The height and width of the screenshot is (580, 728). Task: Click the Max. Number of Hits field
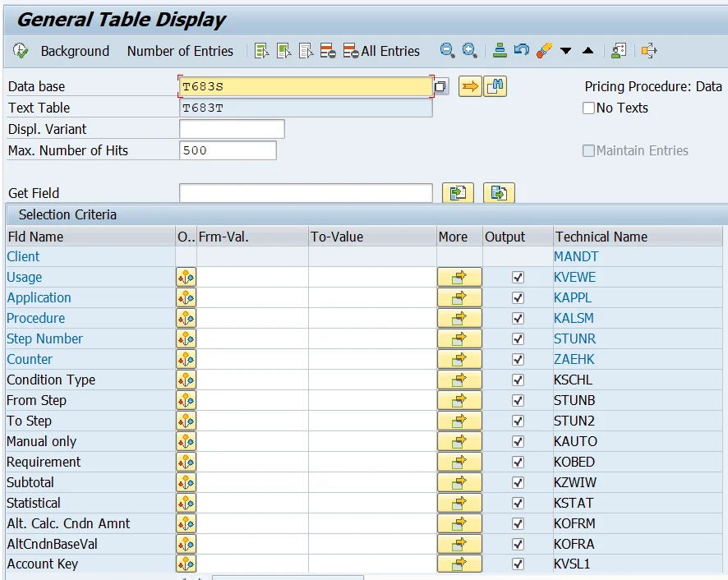(228, 150)
